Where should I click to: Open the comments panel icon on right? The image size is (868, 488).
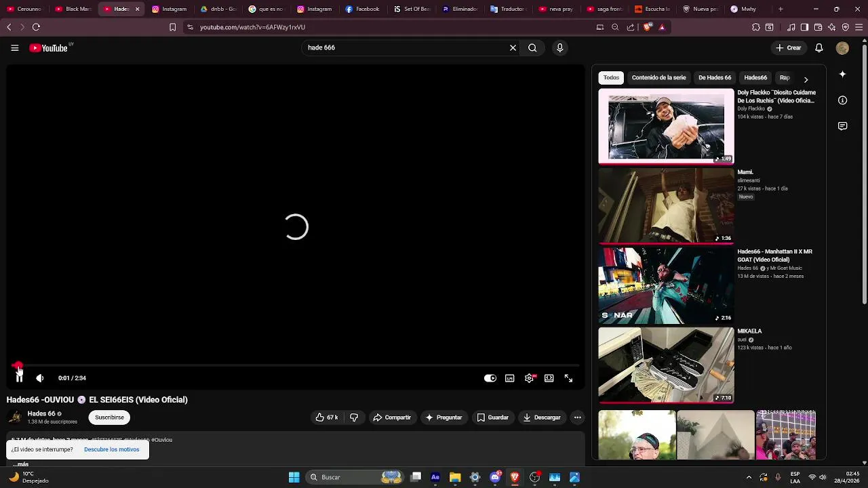click(x=842, y=126)
